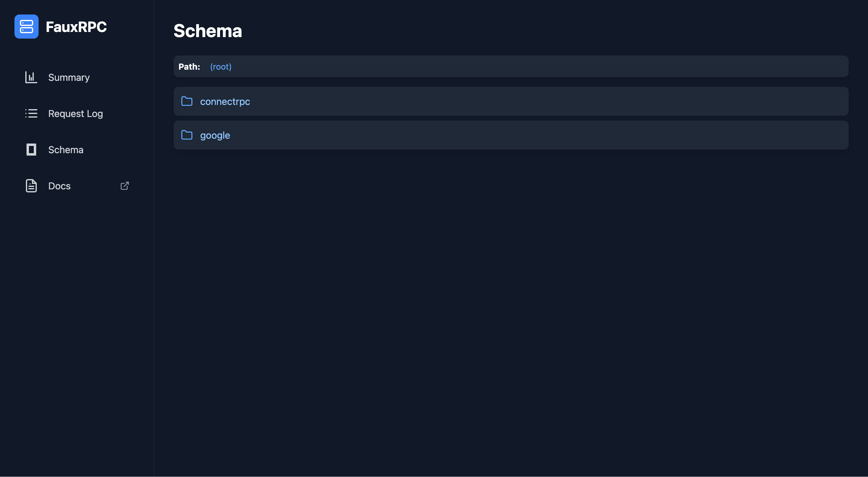Follow the (root) breadcrumb link

(221, 66)
